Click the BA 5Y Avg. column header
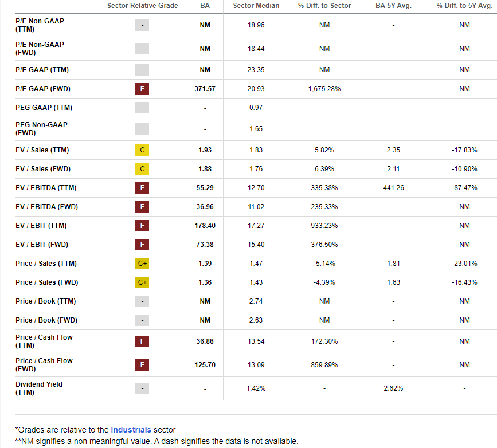This screenshot has height=448, width=497. point(393,6)
